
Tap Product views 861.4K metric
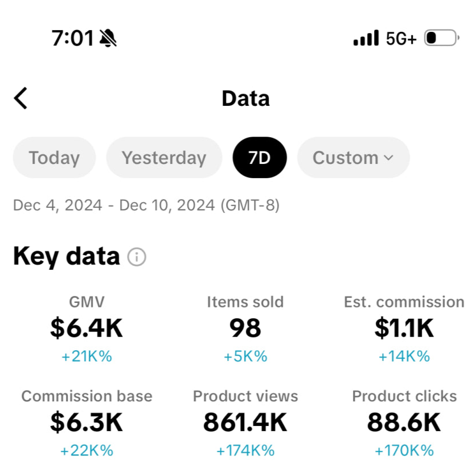pyautogui.click(x=245, y=423)
